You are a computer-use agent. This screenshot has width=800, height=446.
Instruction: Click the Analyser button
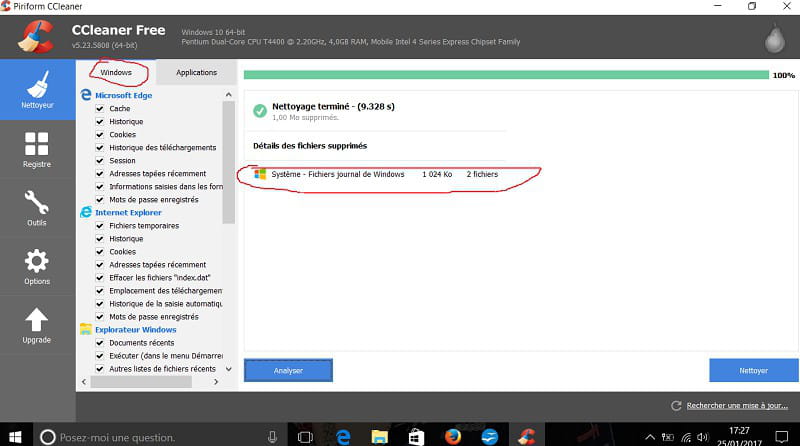(x=288, y=370)
